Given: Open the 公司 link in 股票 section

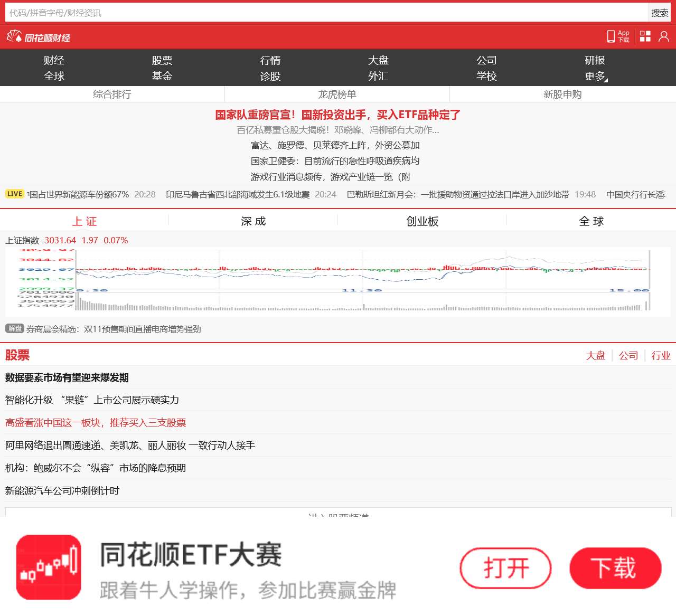Looking at the screenshot, I should [628, 355].
